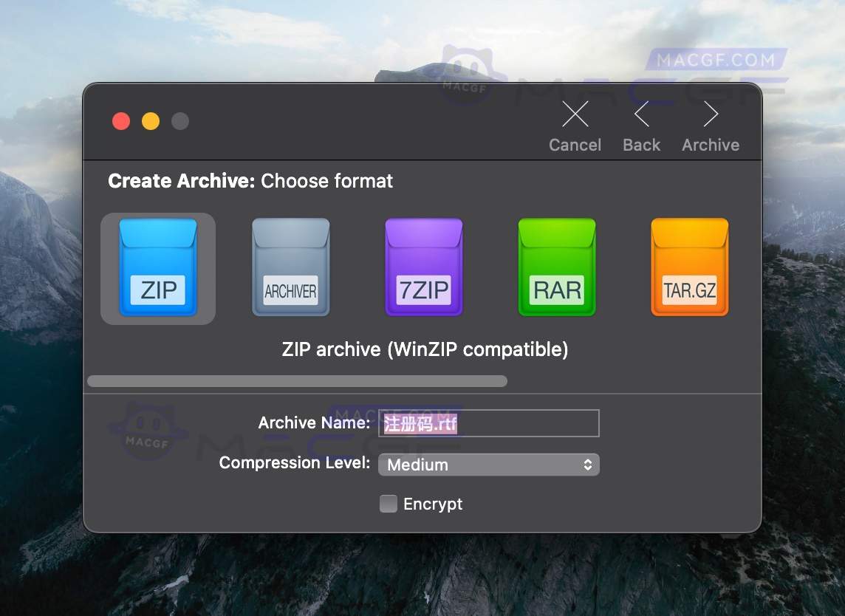Open the Compression Level dropdown showing Medium
This screenshot has height=616, width=845.
click(x=487, y=465)
